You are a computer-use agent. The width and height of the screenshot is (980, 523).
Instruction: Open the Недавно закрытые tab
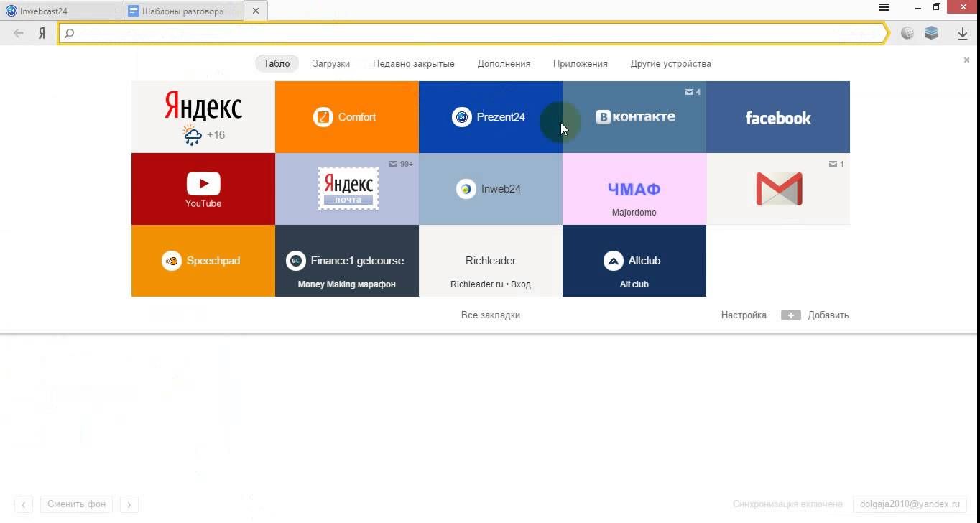coord(414,63)
